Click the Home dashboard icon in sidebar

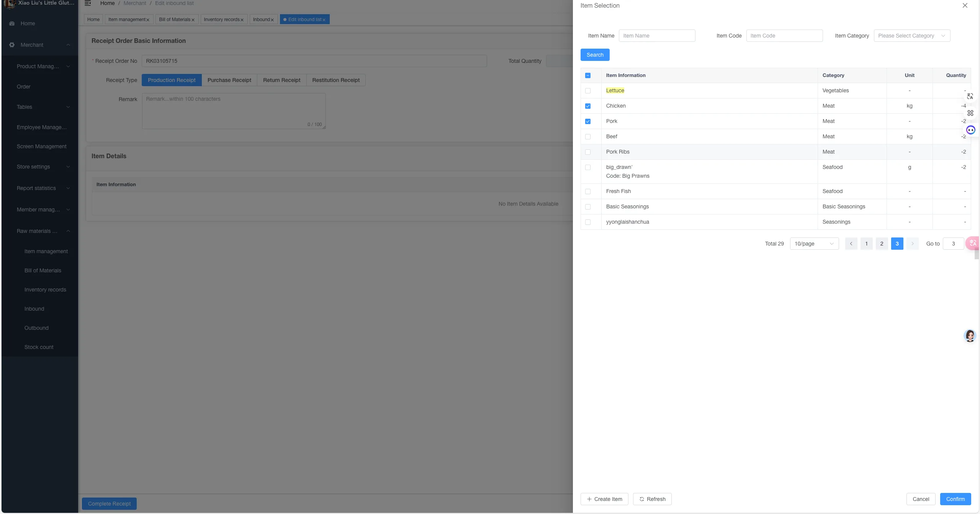click(x=12, y=23)
